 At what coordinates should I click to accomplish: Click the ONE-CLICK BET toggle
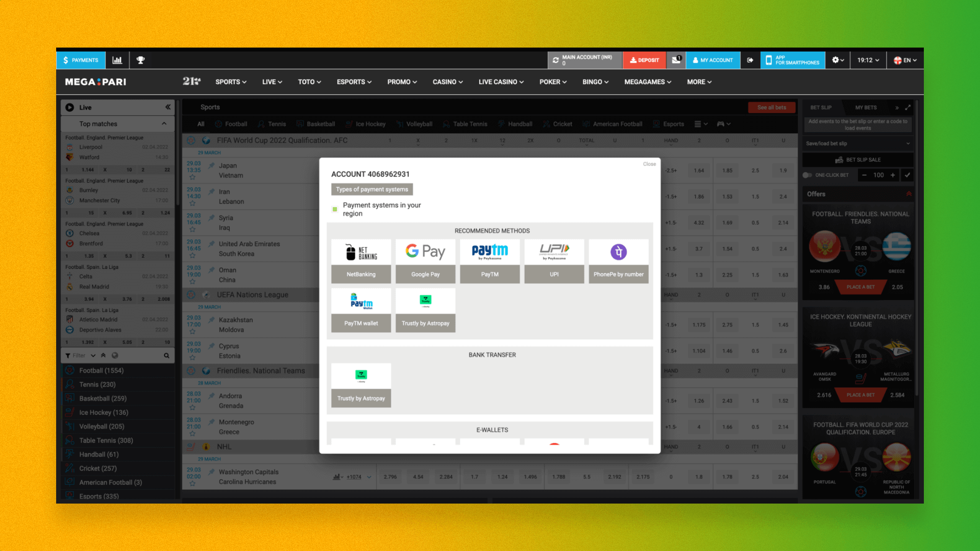point(808,175)
